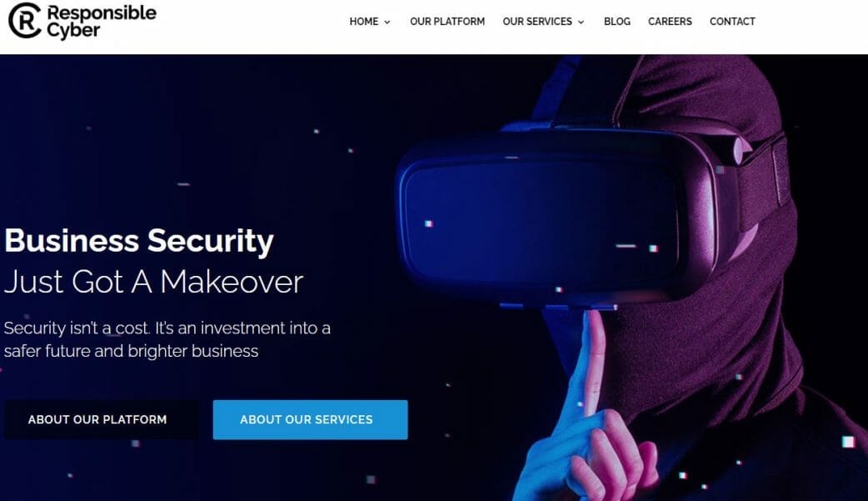Screen dimensions: 868x501
Task: Click the Just Got A Makeover headline
Action: point(153,282)
